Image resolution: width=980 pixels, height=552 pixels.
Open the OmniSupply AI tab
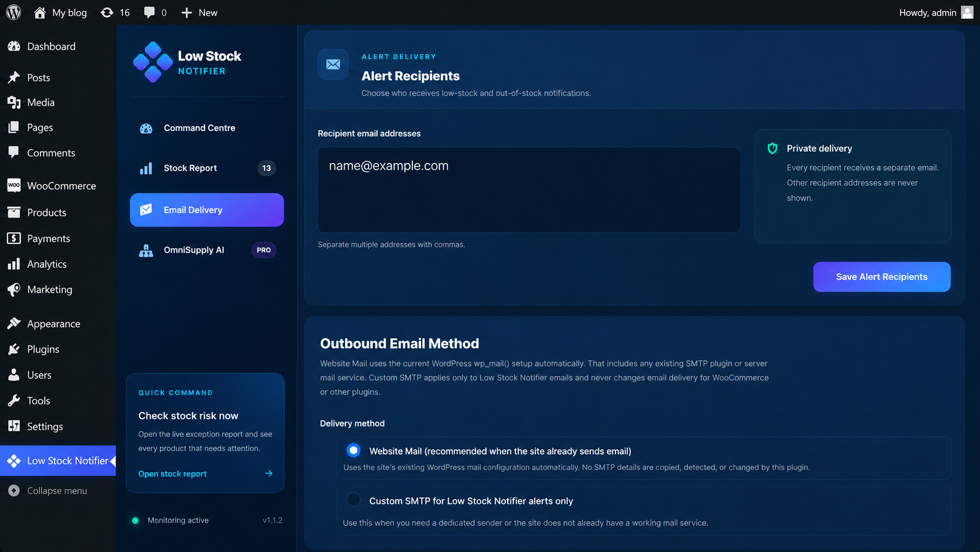click(207, 250)
